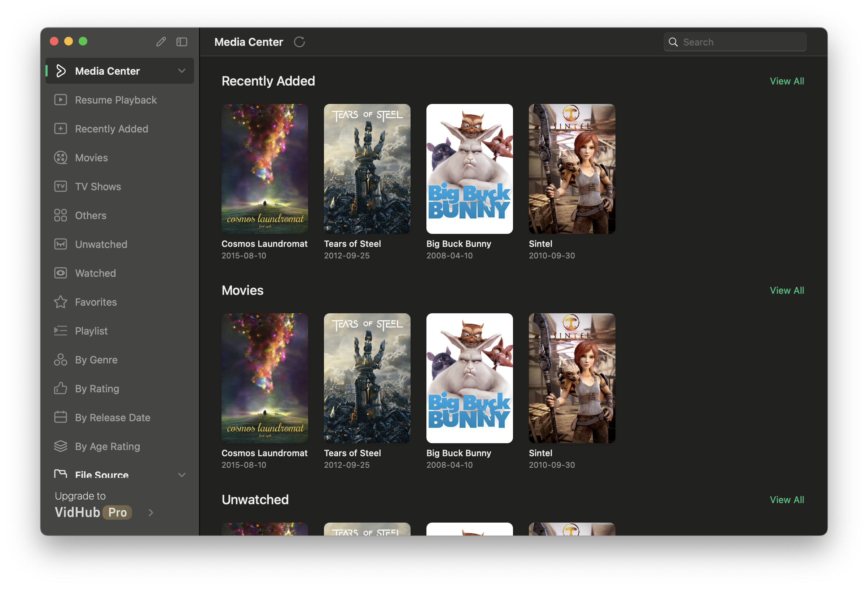Open Cosmos Laundromat poster in Movies section

264,378
